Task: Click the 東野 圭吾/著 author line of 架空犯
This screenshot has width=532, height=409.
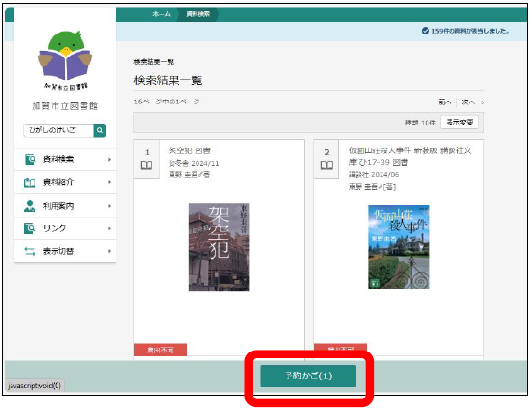Action: pos(189,174)
